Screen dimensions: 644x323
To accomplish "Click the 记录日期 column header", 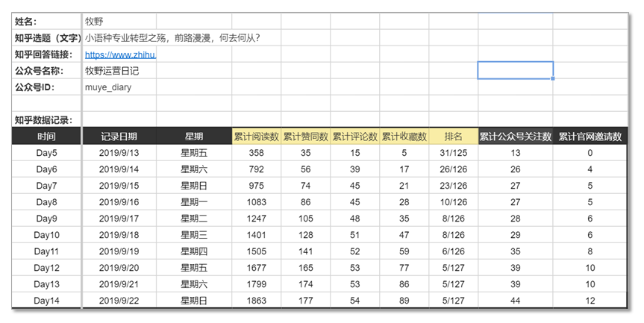I will (x=119, y=137).
